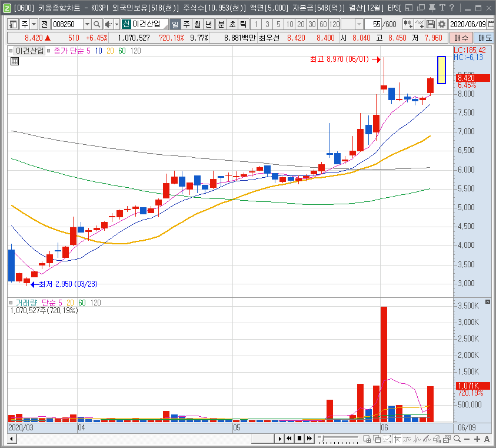This screenshot has width=496, height=448.
Task: Toggle the 거래량 단순 volume indicator marker
Action: pos(11,303)
